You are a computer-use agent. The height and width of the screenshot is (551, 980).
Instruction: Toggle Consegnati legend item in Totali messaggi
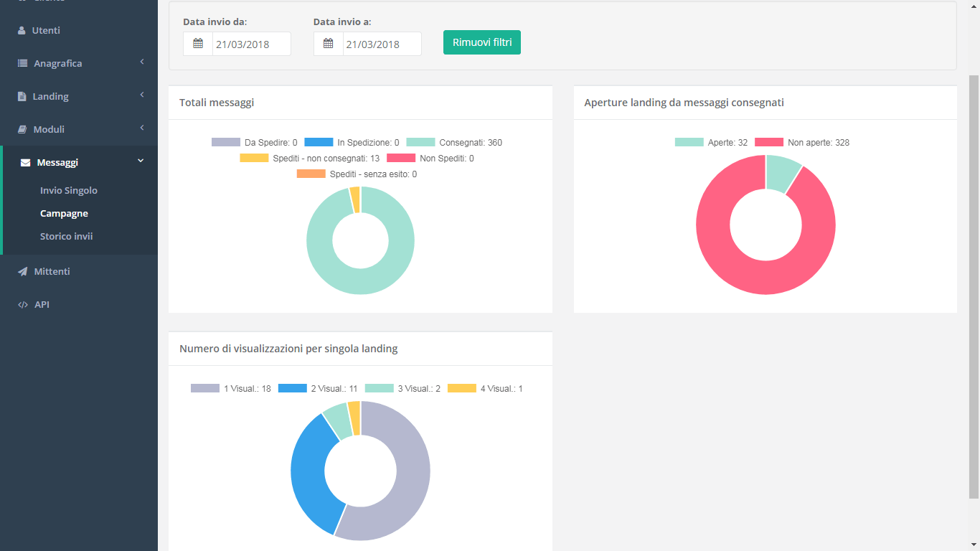coord(454,143)
